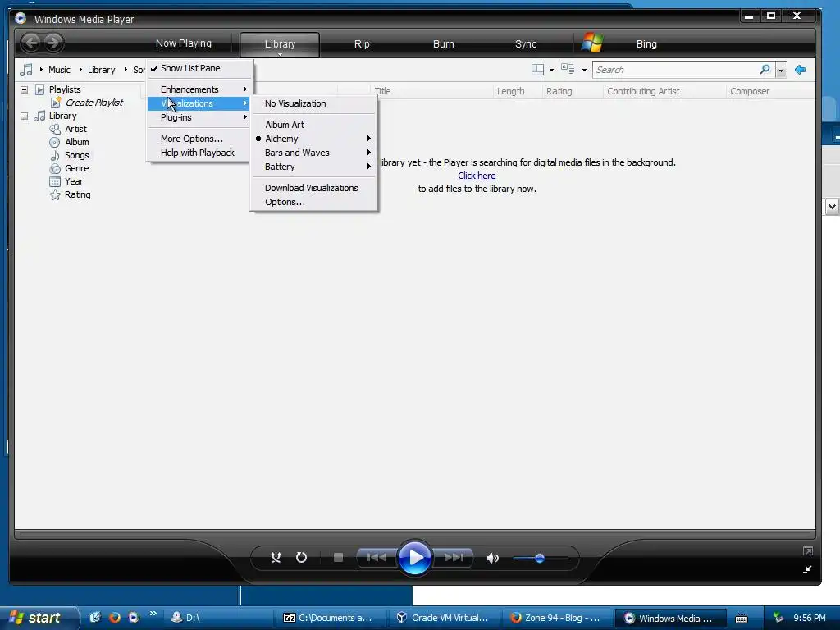840x630 pixels.
Task: Click the Back navigation arrow button
Action: coord(32,43)
